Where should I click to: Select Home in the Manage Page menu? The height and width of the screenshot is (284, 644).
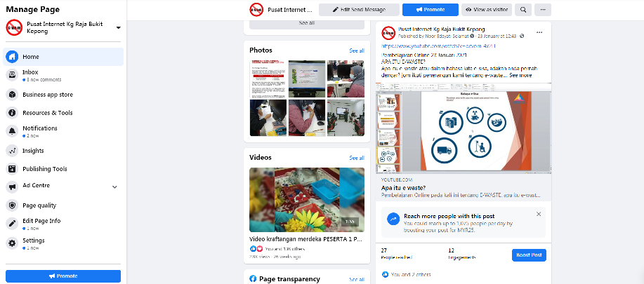[x=63, y=57]
